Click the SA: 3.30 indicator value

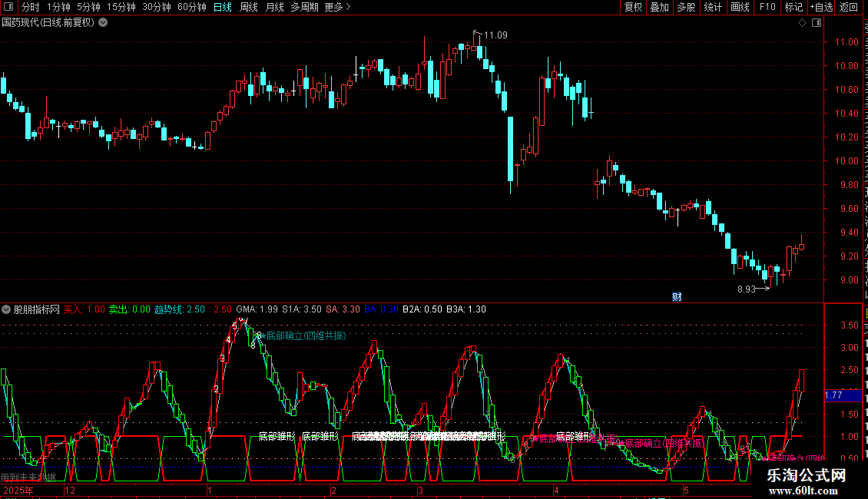(x=343, y=309)
